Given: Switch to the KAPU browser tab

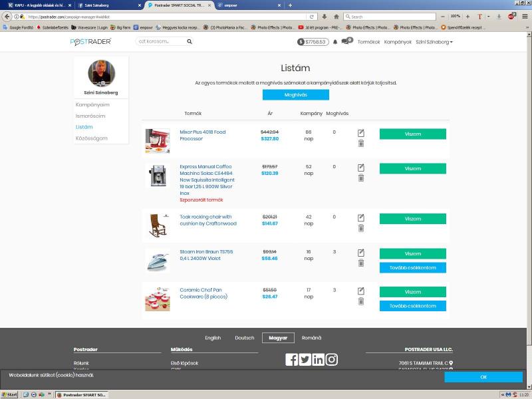Looking at the screenshot, I should (x=39, y=5).
